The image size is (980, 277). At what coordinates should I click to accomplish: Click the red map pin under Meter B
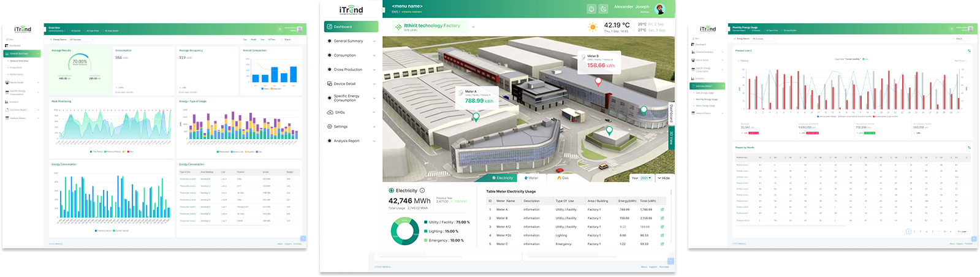[x=599, y=82]
